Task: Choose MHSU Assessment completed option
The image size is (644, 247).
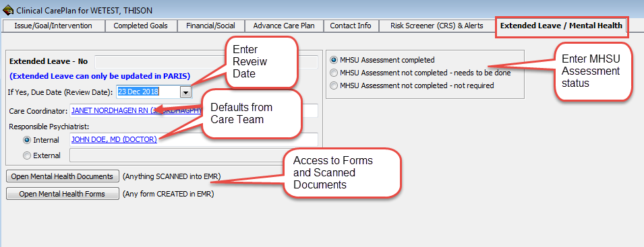Action: (334, 60)
